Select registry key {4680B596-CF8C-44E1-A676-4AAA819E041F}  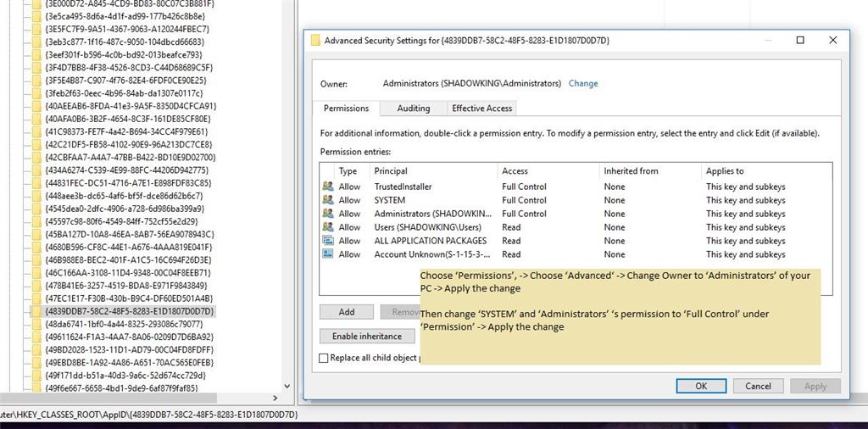tap(129, 247)
